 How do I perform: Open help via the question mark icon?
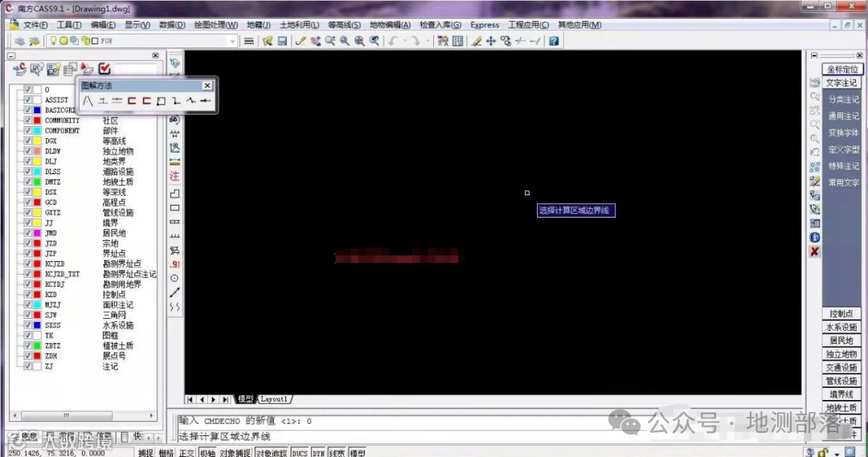point(554,41)
